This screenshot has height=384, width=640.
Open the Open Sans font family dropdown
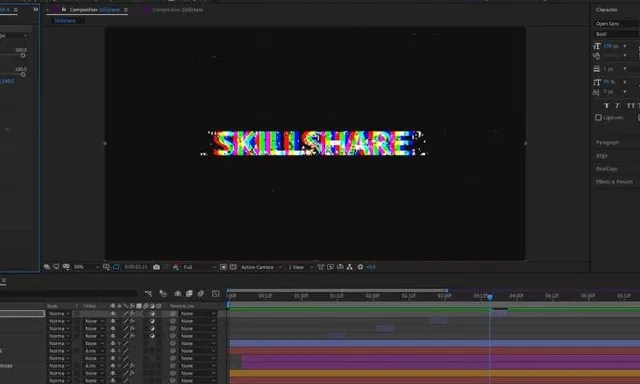click(616, 24)
